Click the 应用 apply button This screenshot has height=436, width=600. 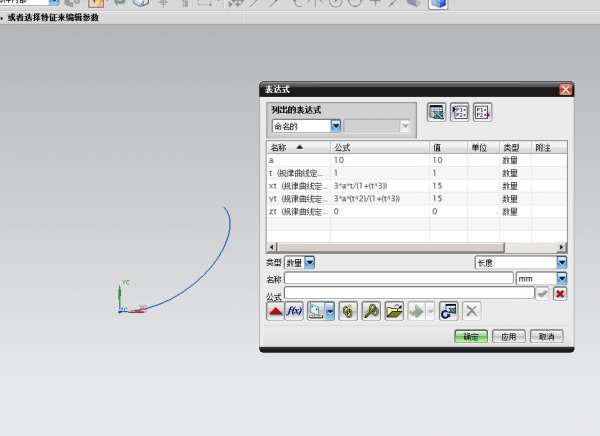(509, 337)
